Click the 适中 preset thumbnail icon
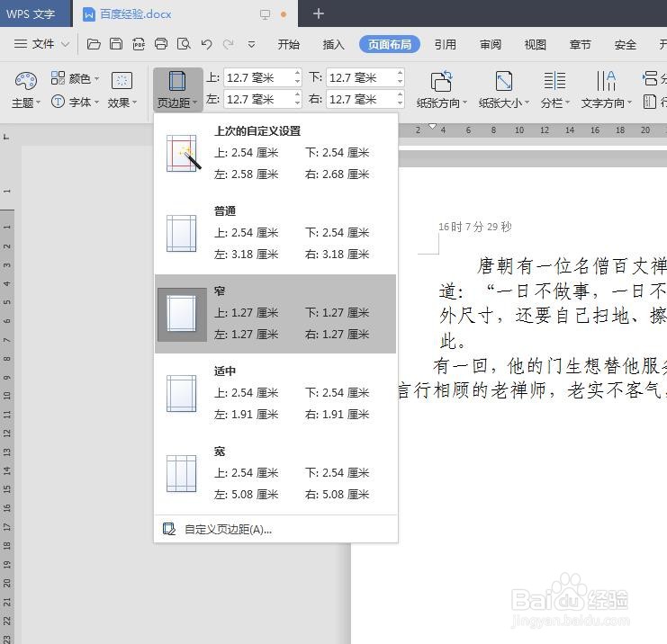Image resolution: width=667 pixels, height=644 pixels. coord(182,394)
